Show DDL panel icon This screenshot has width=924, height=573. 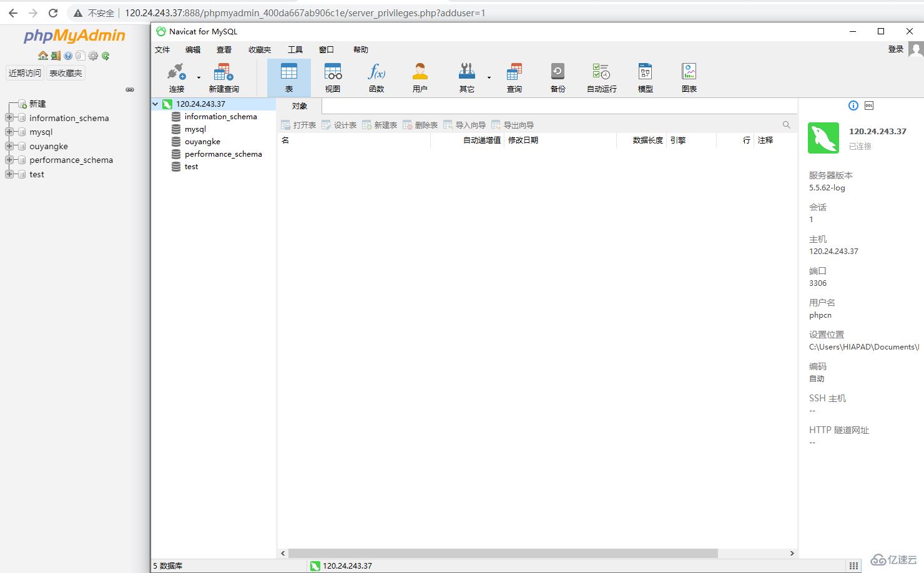[x=869, y=105]
